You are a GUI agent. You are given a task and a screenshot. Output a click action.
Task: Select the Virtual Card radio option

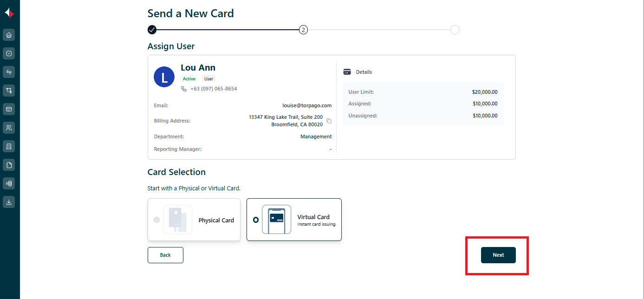point(255,220)
